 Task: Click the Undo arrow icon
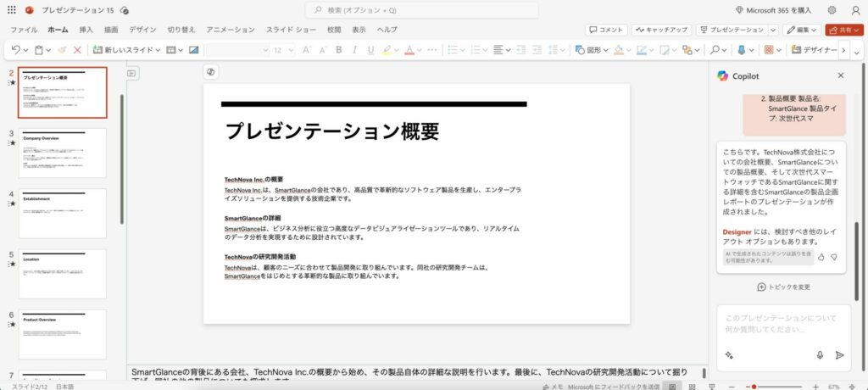(x=15, y=50)
